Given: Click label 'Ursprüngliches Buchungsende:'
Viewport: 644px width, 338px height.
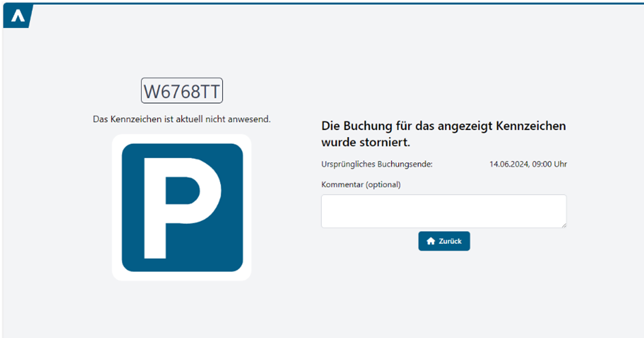Looking at the screenshot, I should (377, 164).
